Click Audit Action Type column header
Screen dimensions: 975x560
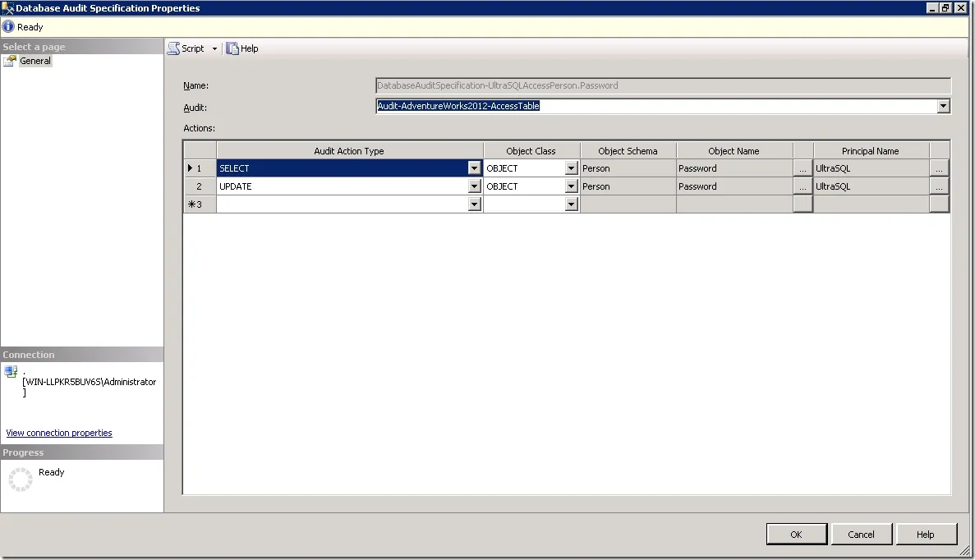pos(349,151)
